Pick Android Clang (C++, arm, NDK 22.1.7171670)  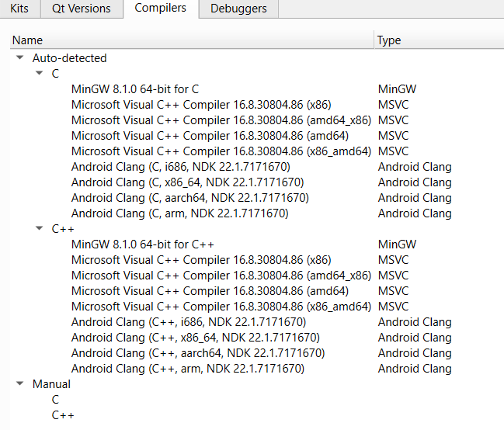coord(187,369)
